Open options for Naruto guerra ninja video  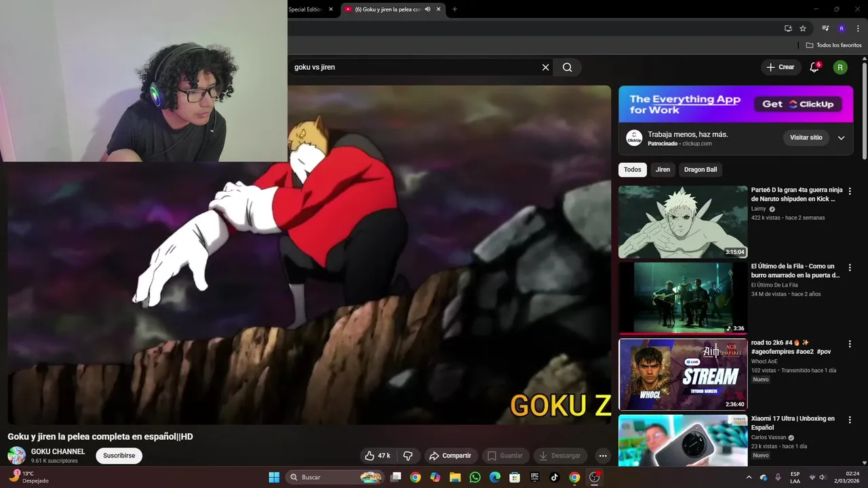click(x=850, y=191)
